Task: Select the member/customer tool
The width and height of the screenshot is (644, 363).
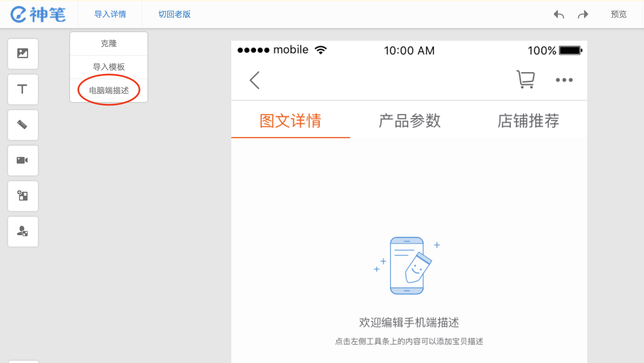Action: 23,231
